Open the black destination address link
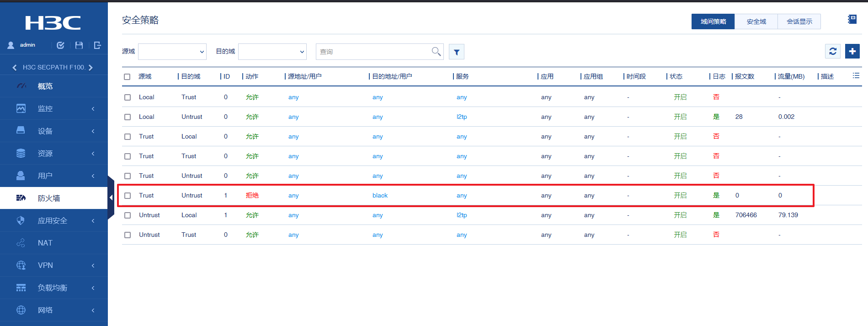The image size is (868, 326). (380, 196)
